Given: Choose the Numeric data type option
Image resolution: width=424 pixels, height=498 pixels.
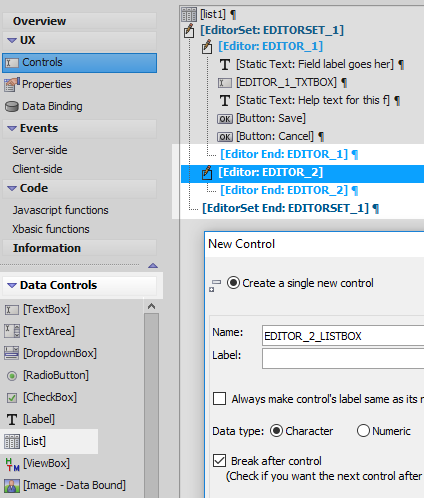Looking at the screenshot, I should click(x=363, y=431).
